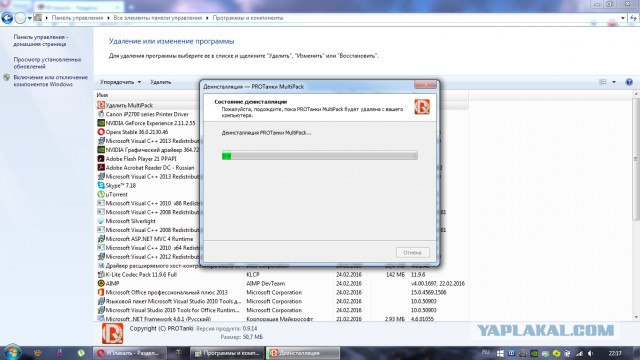This screenshot has height=360, width=640.
Task: Click the Отмена button in uninstall dialog
Action: tap(412, 253)
